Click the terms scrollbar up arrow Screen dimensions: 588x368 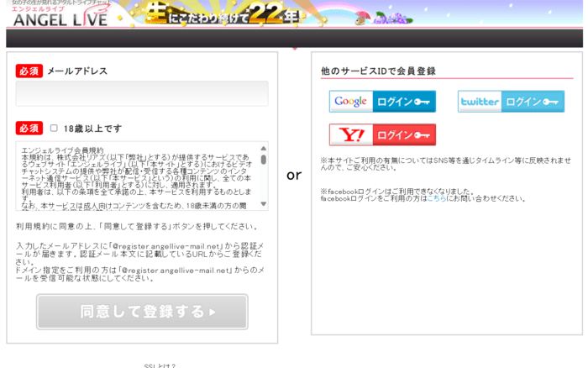point(263,148)
